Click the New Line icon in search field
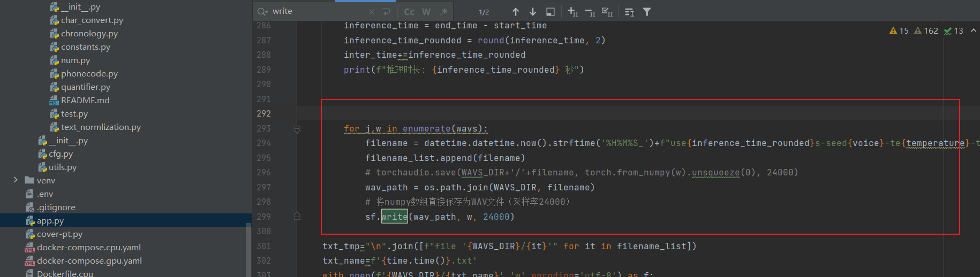 click(386, 12)
